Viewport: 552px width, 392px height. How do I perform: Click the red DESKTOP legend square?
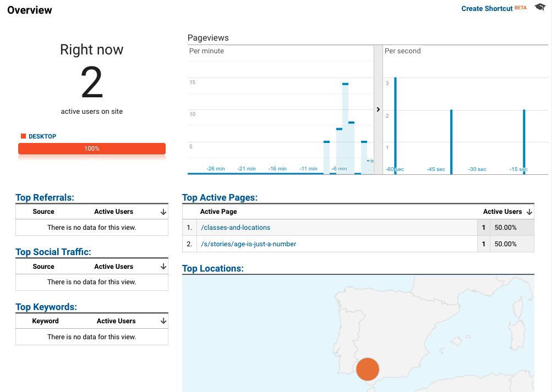pos(23,136)
